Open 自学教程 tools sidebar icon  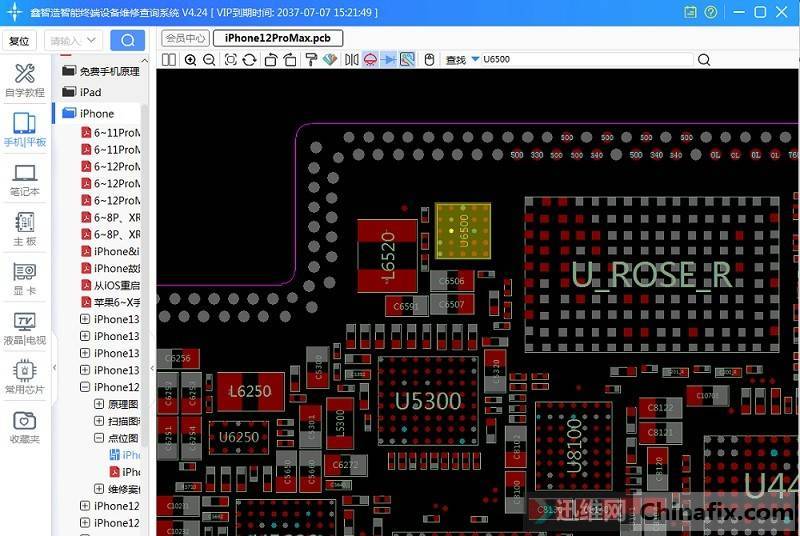(x=25, y=80)
